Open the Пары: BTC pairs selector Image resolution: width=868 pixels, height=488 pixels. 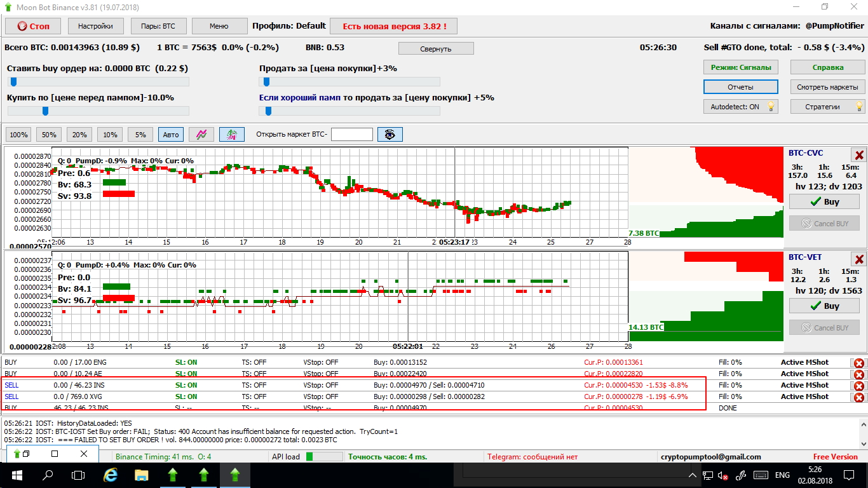pyautogui.click(x=158, y=26)
